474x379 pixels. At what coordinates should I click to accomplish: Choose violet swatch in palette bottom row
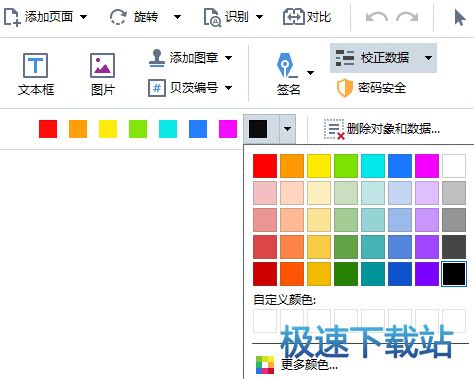(x=427, y=274)
